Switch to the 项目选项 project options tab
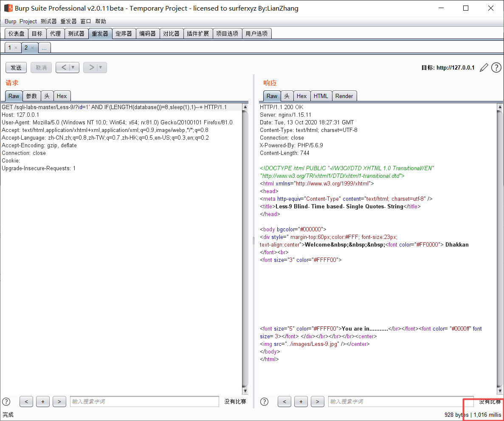Image resolution: width=504 pixels, height=421 pixels. click(227, 34)
